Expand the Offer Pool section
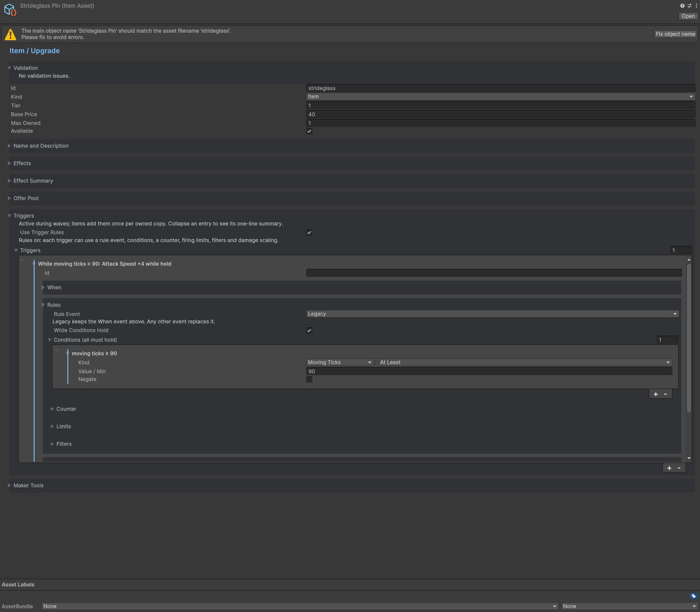700x612 pixels. (9, 198)
